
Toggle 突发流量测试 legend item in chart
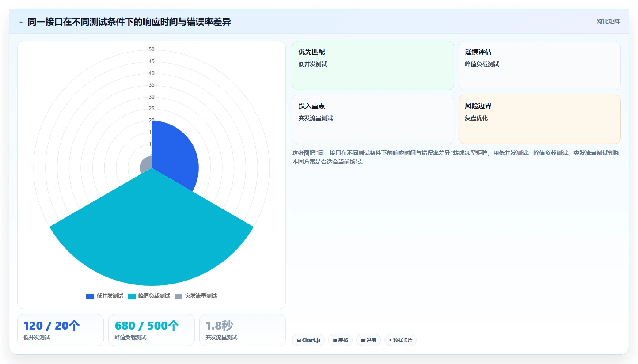[x=196, y=296]
